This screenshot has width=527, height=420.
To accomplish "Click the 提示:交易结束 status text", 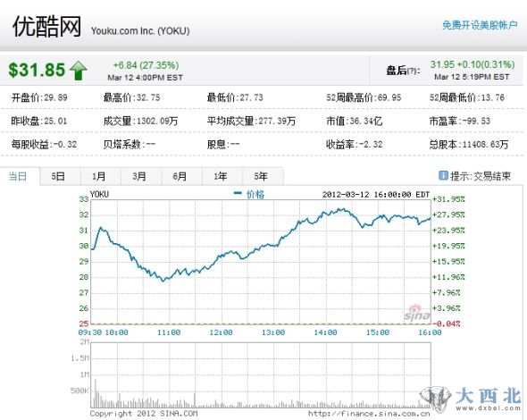I will [481, 176].
